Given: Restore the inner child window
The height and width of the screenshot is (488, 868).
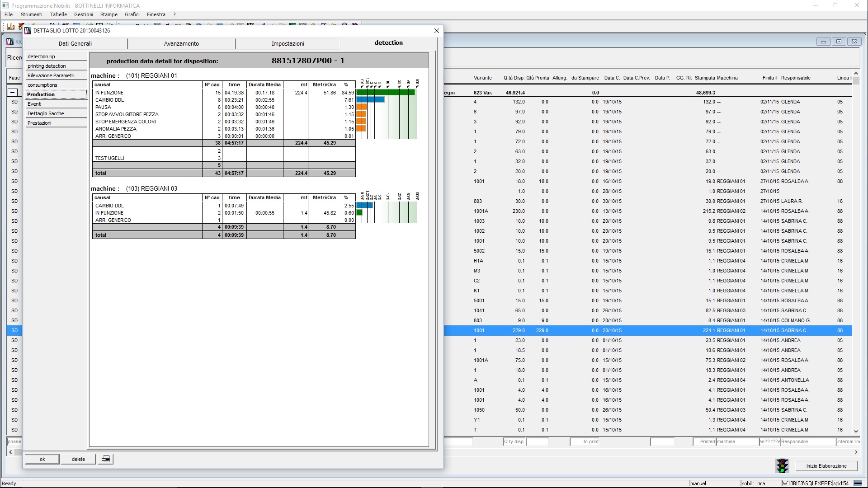Looking at the screenshot, I should 839,42.
